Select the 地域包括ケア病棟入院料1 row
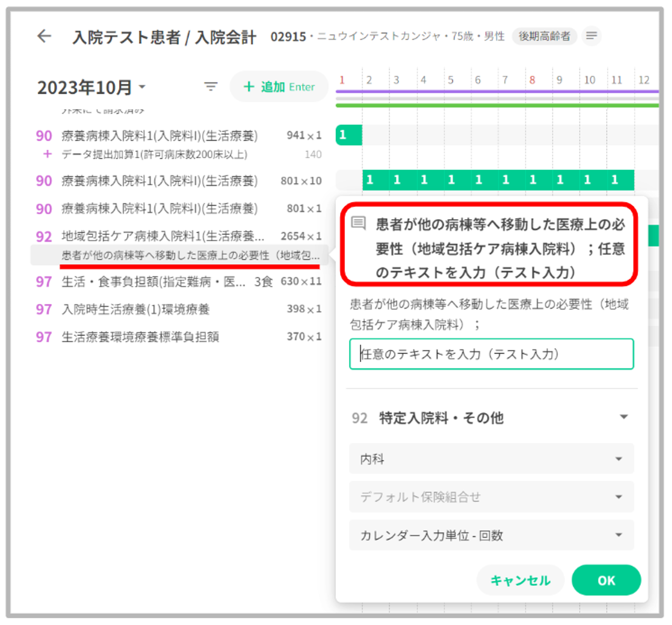 tap(162, 236)
